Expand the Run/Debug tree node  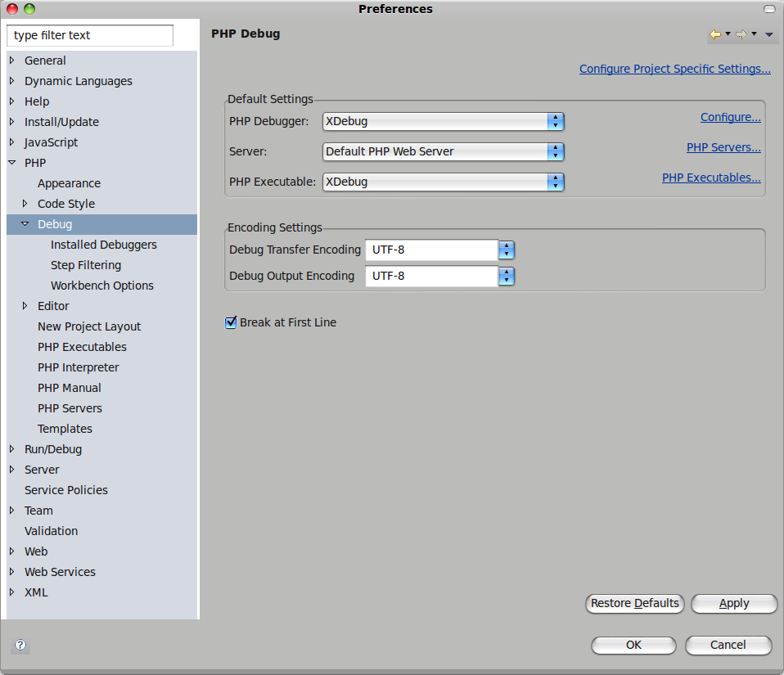point(11,449)
